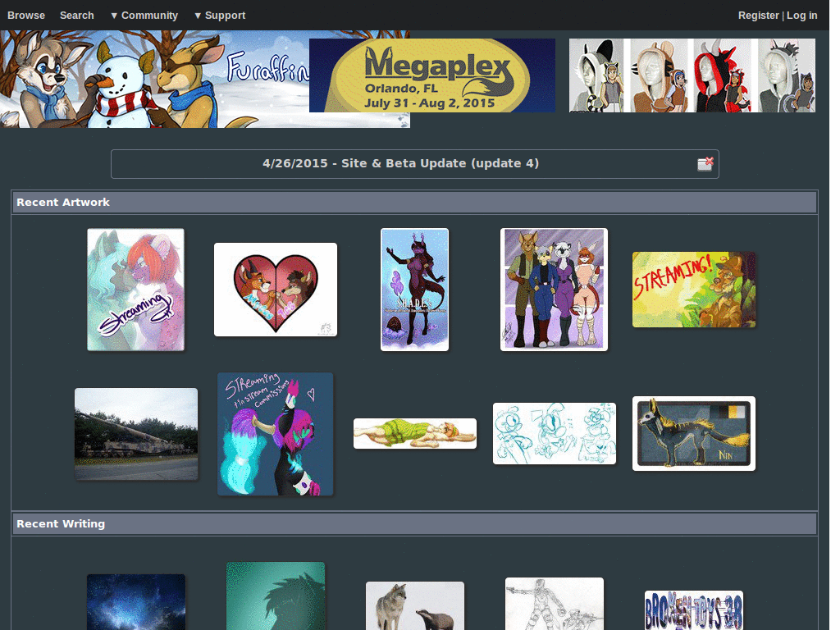The width and height of the screenshot is (840, 630).
Task: Open the pink Streaming artwork thumbnail
Action: [135, 289]
